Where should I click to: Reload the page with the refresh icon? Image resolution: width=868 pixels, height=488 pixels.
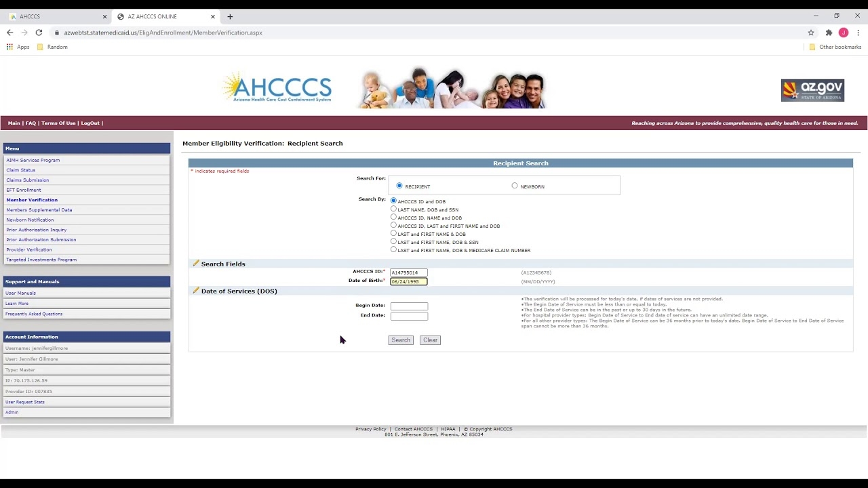(39, 32)
